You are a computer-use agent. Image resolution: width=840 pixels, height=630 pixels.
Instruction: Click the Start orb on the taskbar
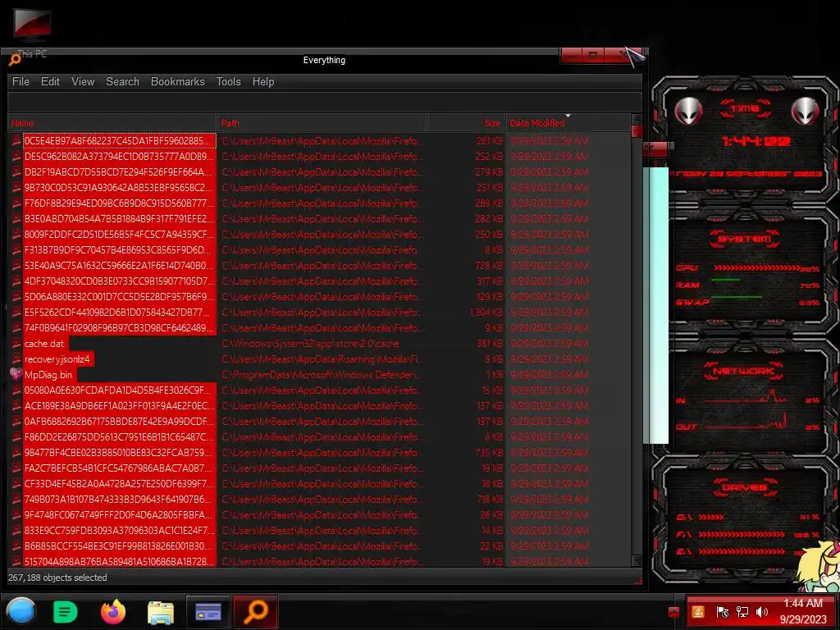point(21,611)
